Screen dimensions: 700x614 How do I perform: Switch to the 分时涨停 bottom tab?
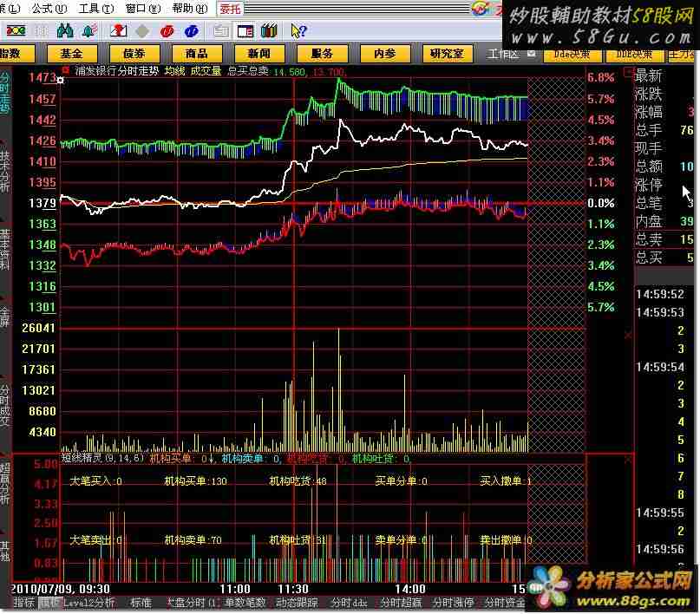tap(453, 603)
